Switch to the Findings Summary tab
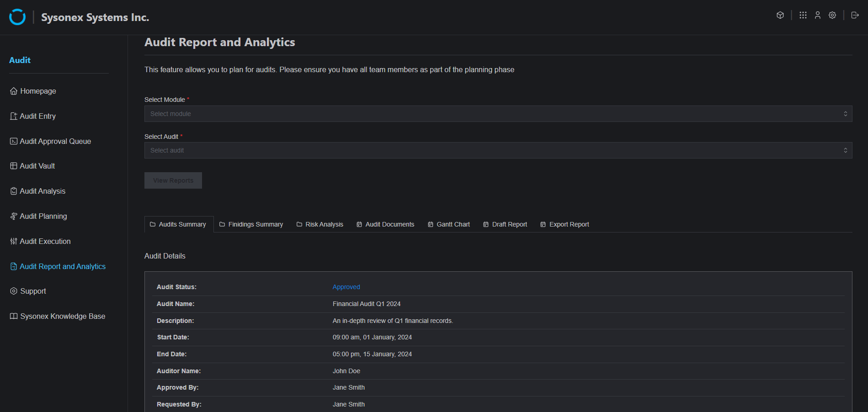This screenshot has height=412, width=868. point(251,224)
